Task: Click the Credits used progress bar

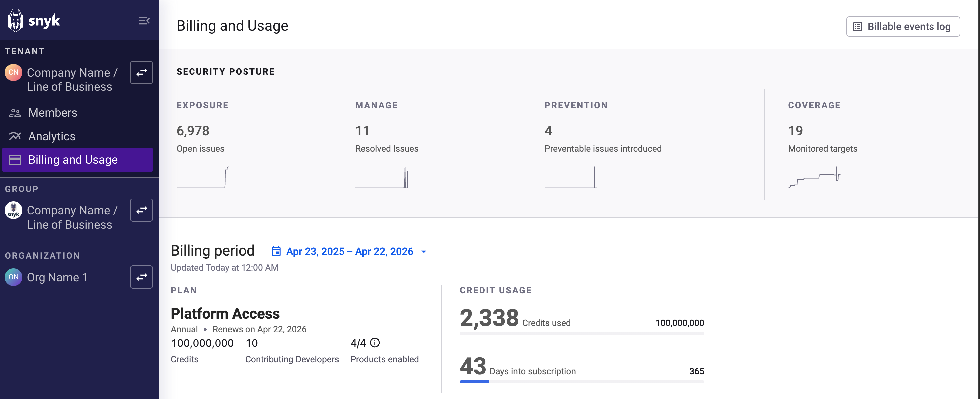Action: coord(581,333)
